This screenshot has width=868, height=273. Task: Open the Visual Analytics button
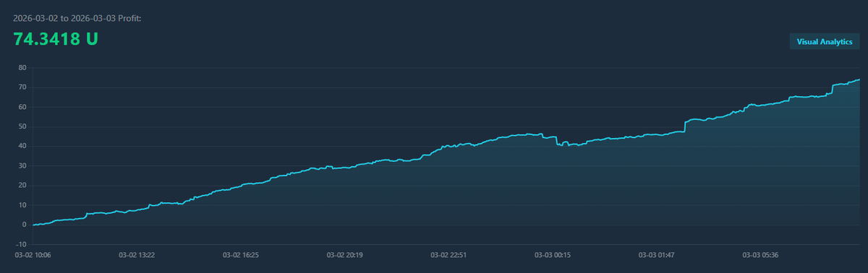[825, 42]
